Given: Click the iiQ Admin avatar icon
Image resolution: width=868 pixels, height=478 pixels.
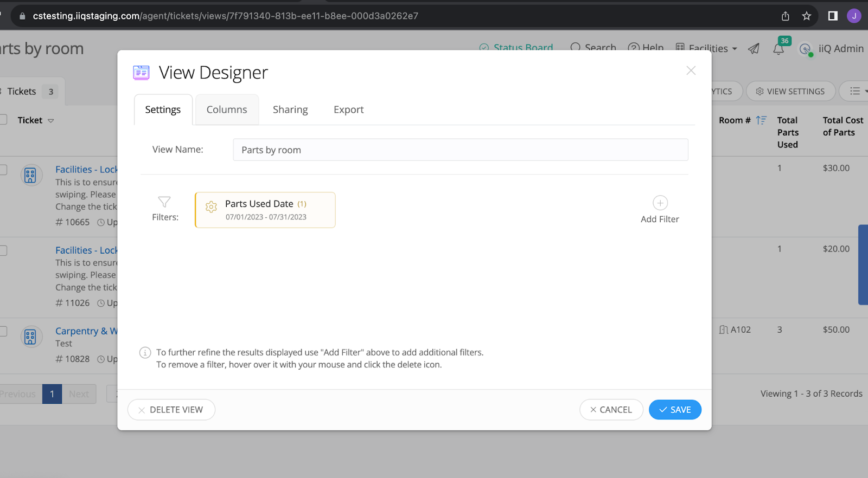Looking at the screenshot, I should click(x=806, y=49).
